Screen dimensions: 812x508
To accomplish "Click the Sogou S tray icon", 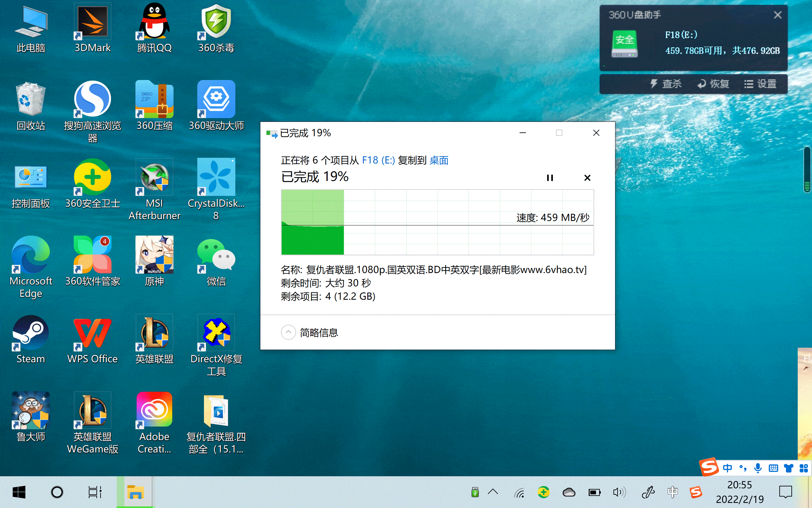I will tap(696, 492).
